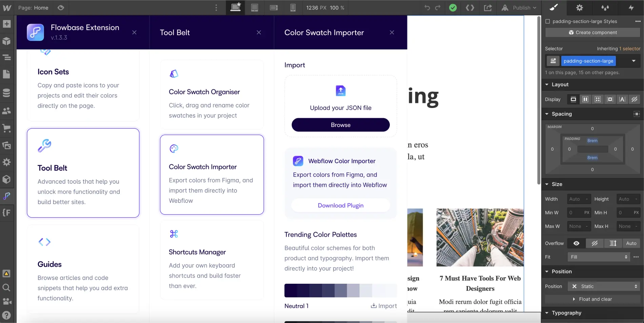Screen dimensions: 644x323
Task: Switch to tablet breakpoint
Action: [x=255, y=8]
